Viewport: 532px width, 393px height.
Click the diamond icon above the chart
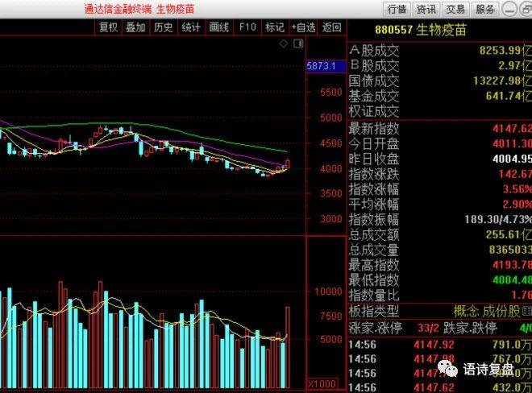pyautogui.click(x=283, y=43)
